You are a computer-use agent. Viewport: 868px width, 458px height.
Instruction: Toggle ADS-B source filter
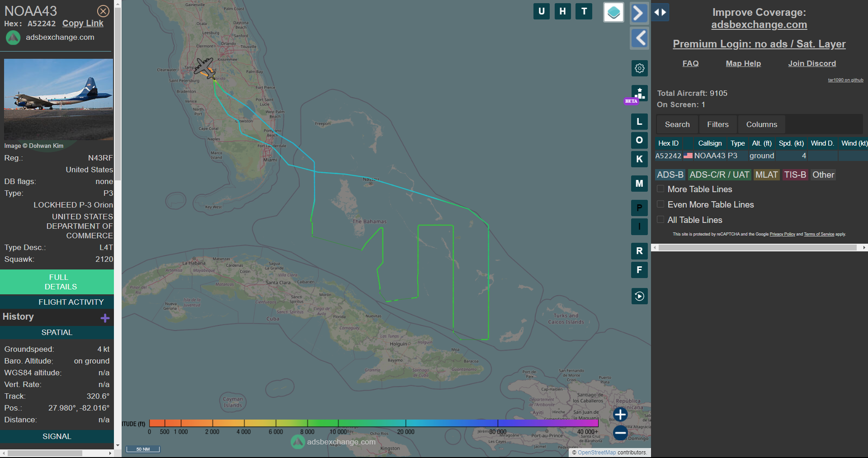point(670,175)
